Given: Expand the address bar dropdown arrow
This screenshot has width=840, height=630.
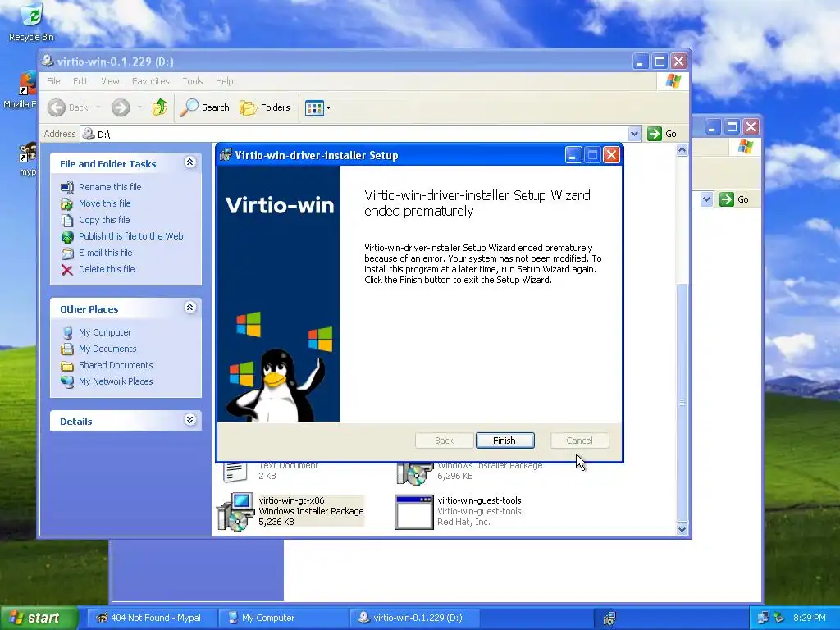Looking at the screenshot, I should pyautogui.click(x=634, y=134).
